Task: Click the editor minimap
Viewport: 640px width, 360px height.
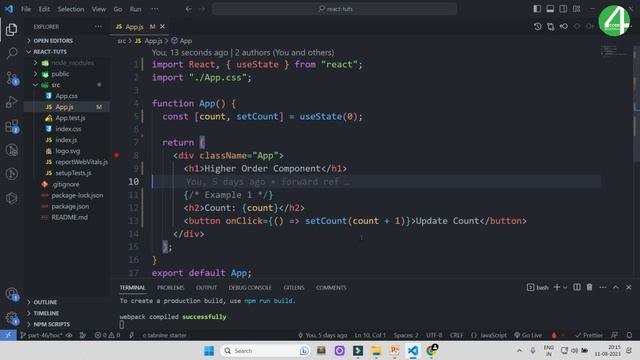Action: (x=615, y=52)
